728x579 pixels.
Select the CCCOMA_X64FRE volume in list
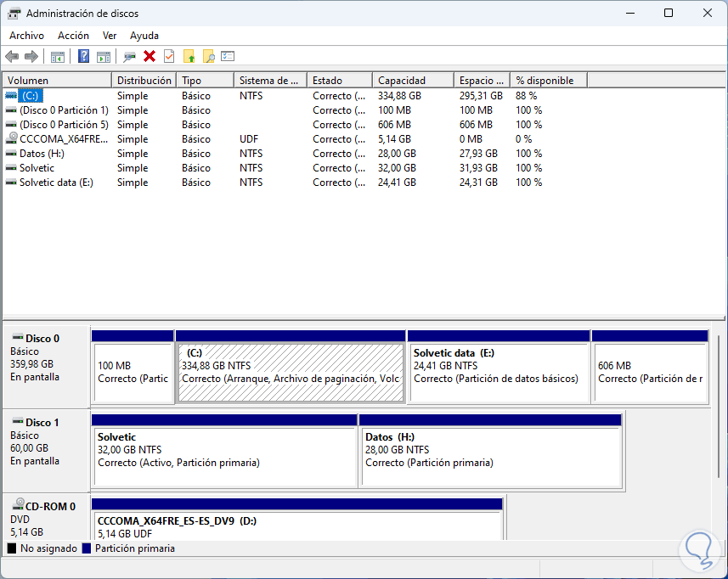(56, 139)
